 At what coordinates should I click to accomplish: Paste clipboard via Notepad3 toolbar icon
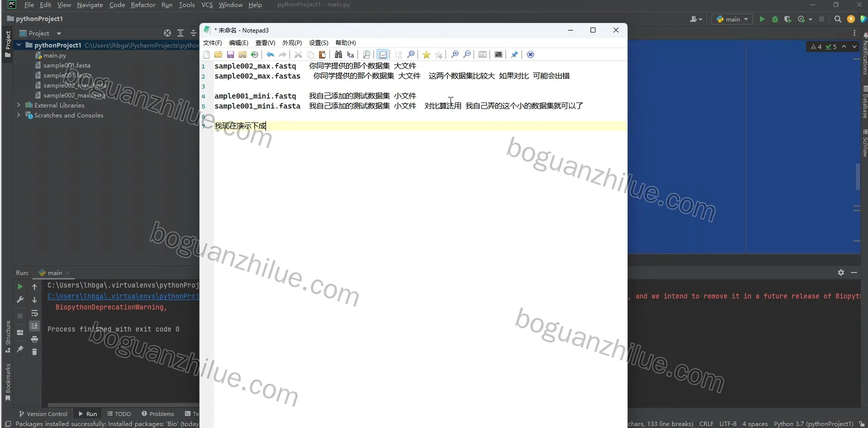[x=322, y=54]
